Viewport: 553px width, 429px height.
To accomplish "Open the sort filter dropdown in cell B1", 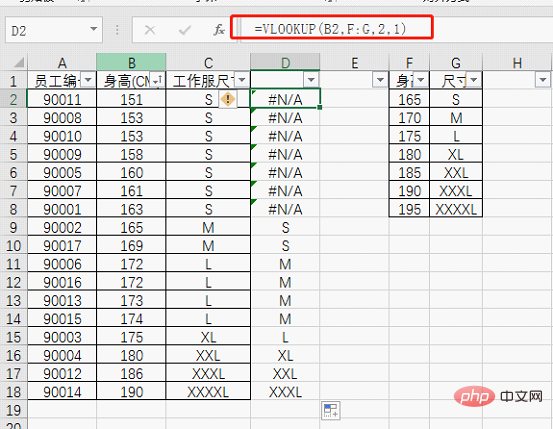I will (157, 80).
